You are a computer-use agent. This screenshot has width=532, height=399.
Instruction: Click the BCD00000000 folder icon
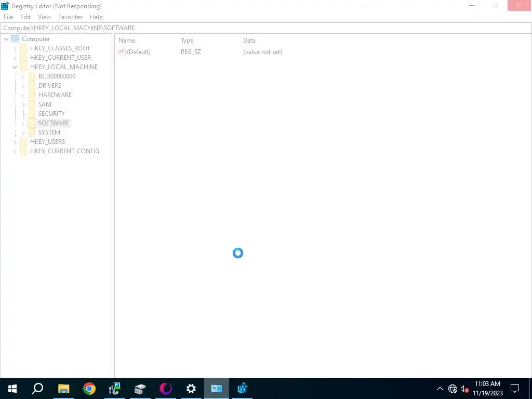pos(32,76)
